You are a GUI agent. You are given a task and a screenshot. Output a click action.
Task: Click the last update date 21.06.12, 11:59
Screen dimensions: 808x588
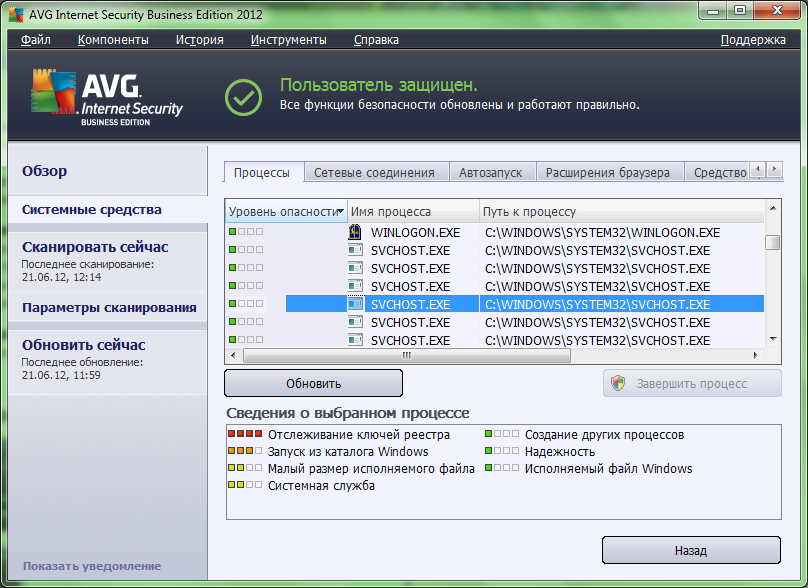61,375
